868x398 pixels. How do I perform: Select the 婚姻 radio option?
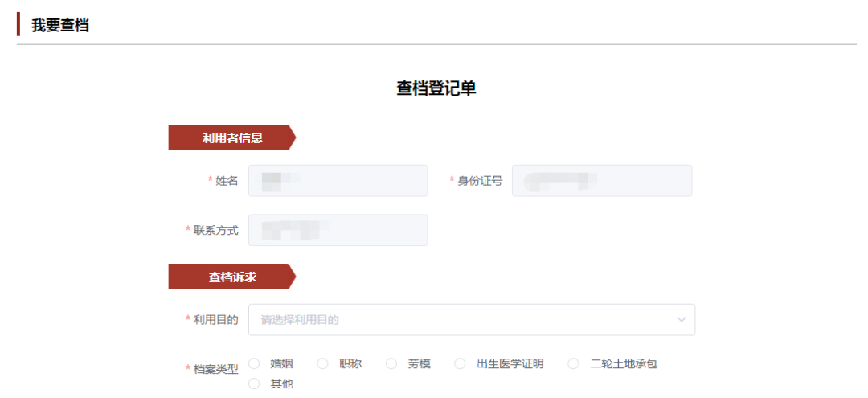[x=255, y=364]
